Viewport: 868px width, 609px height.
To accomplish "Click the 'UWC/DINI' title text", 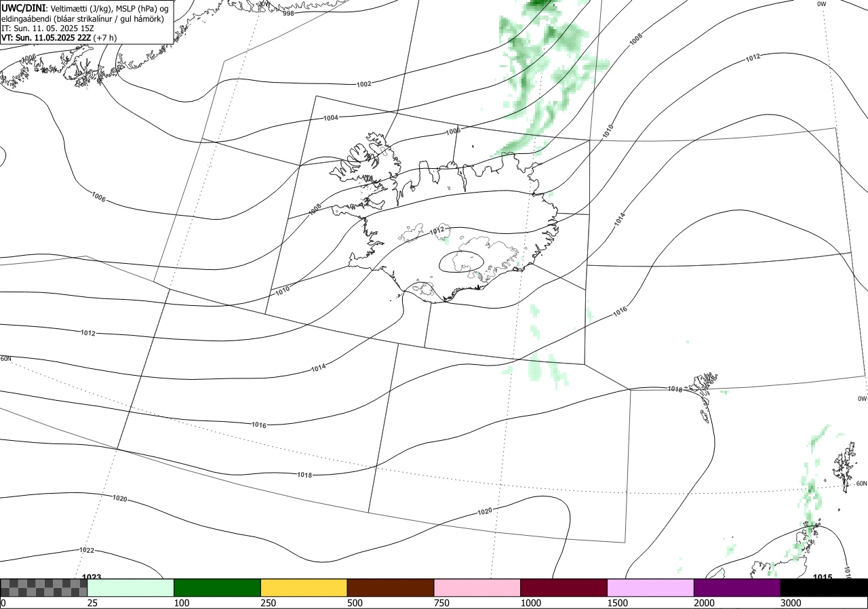I will (23, 7).
